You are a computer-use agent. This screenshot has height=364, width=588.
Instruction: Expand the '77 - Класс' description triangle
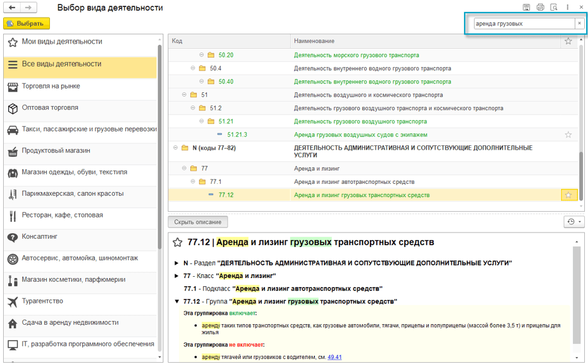pos(176,276)
